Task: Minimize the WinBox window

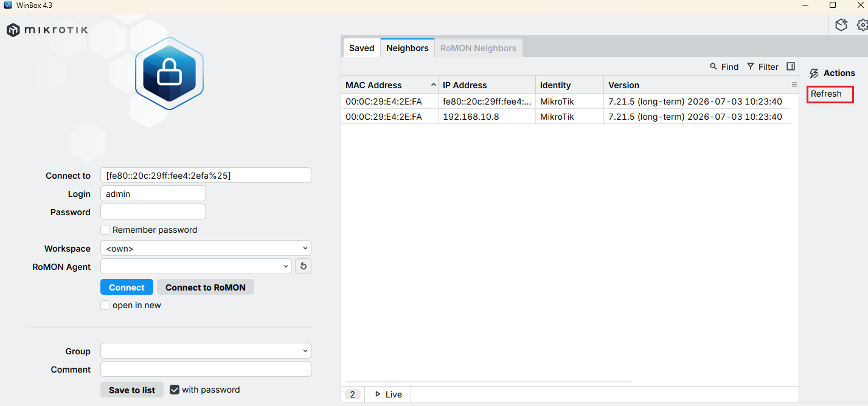Action: 805,5
